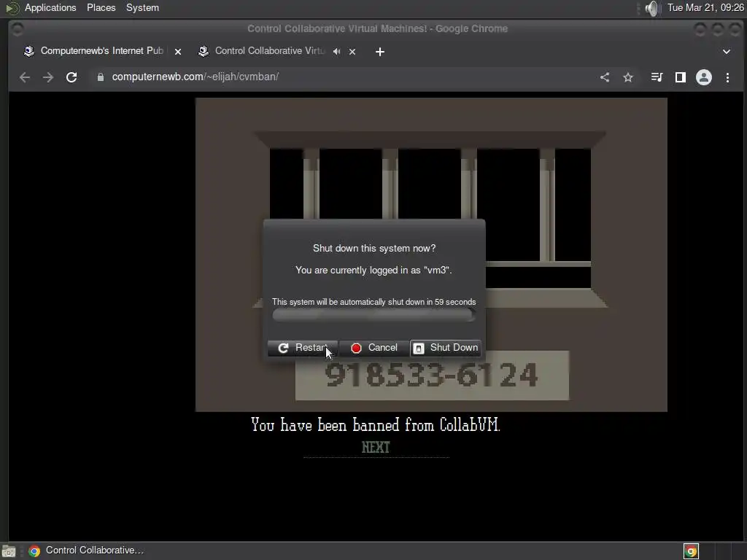Click the system volume speaker icon
Image resolution: width=747 pixels, height=560 pixels.
(651, 8)
